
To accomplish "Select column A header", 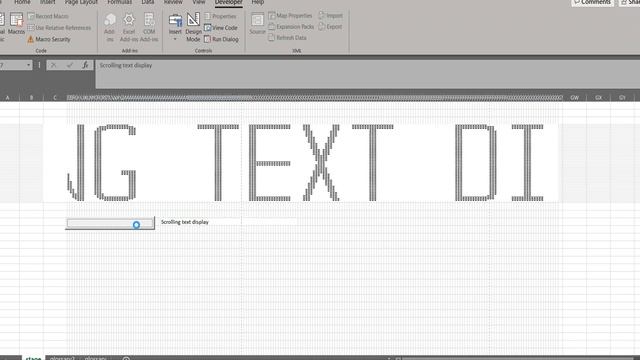I will 8,98.
